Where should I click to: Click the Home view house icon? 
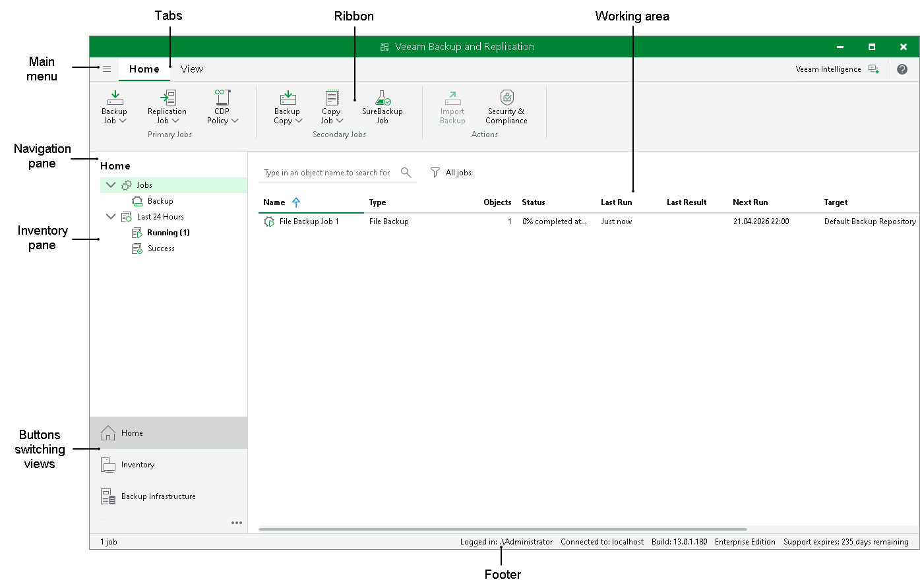[x=108, y=433]
